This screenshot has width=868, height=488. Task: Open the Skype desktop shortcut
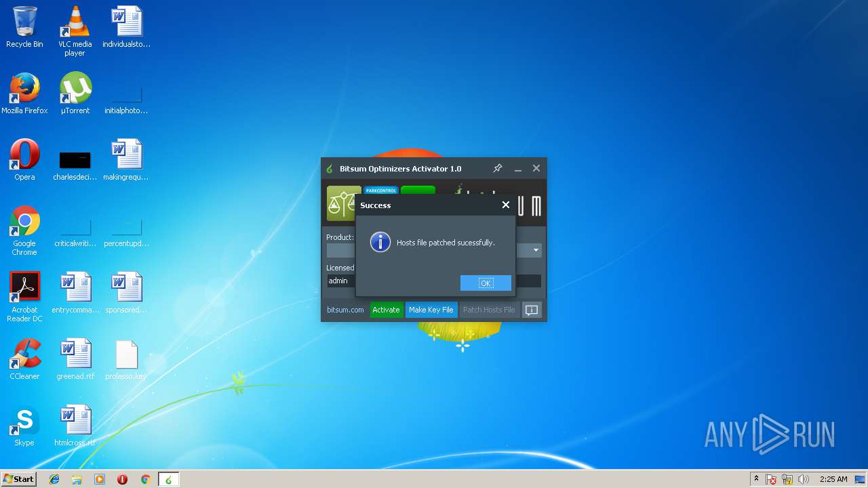coord(24,426)
